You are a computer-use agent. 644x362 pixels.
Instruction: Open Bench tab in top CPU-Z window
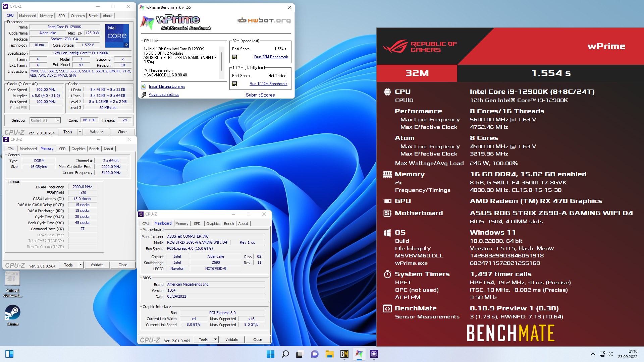pos(94,16)
